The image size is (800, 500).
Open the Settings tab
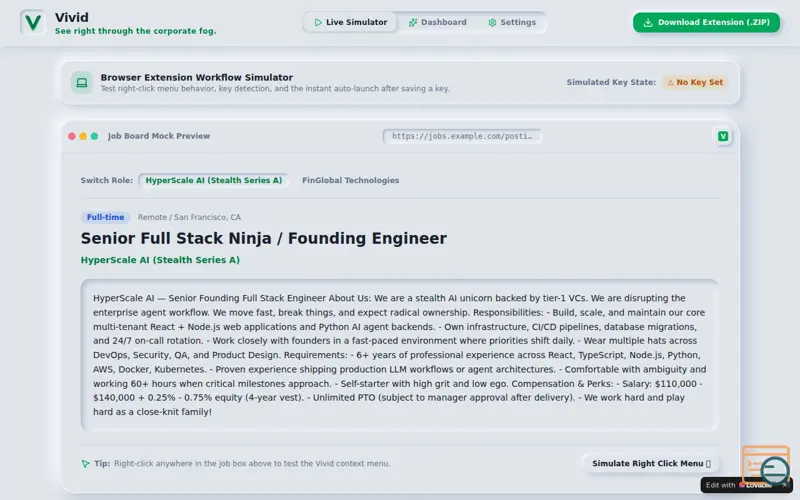click(512, 22)
